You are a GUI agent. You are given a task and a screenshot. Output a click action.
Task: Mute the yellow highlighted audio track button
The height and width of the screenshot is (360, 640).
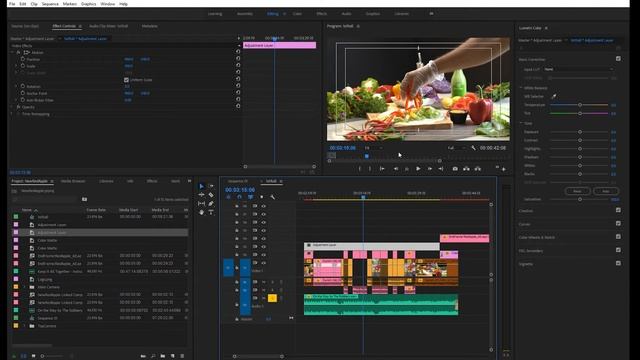click(272, 298)
